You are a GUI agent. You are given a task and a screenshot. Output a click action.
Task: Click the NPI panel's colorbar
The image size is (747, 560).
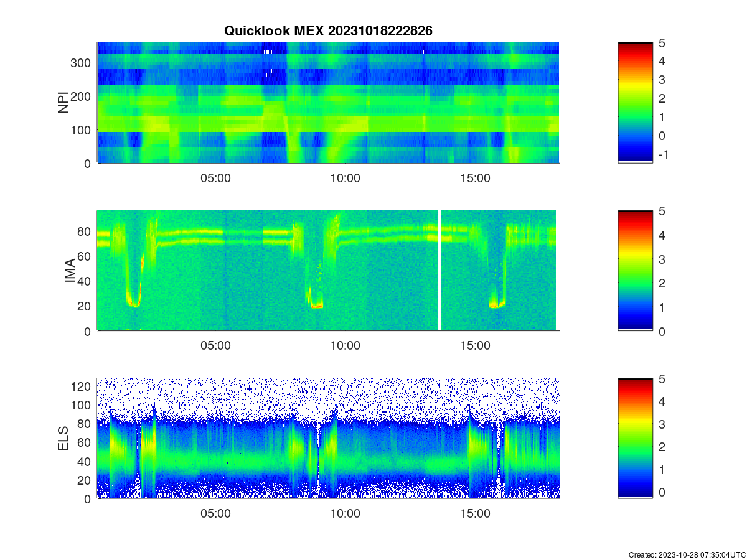635,103
